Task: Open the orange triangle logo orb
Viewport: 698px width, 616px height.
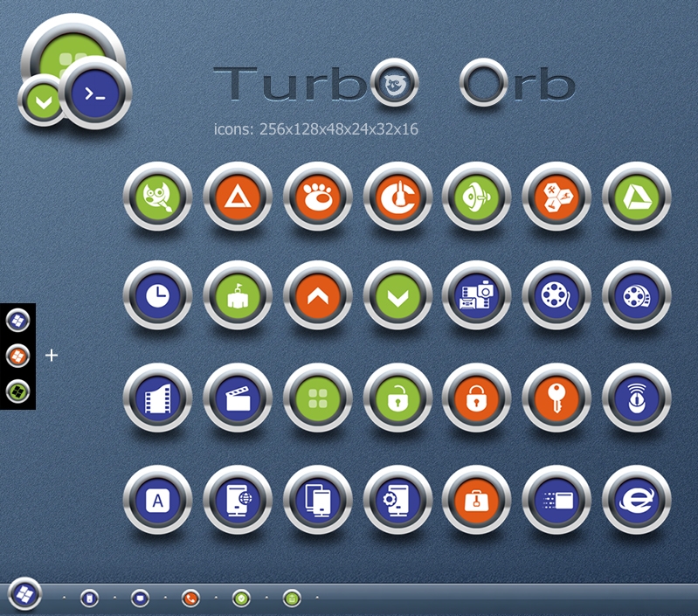Action: [x=238, y=197]
